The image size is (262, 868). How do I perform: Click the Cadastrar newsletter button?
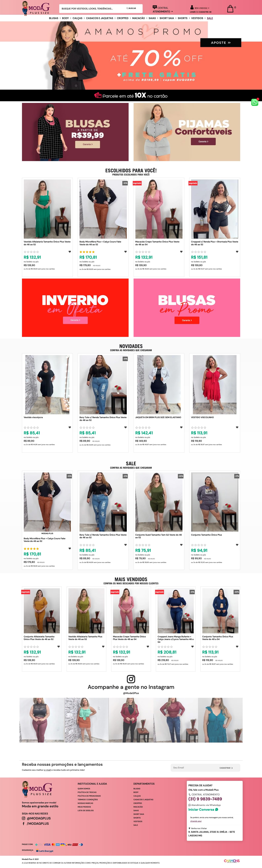pyautogui.click(x=227, y=768)
